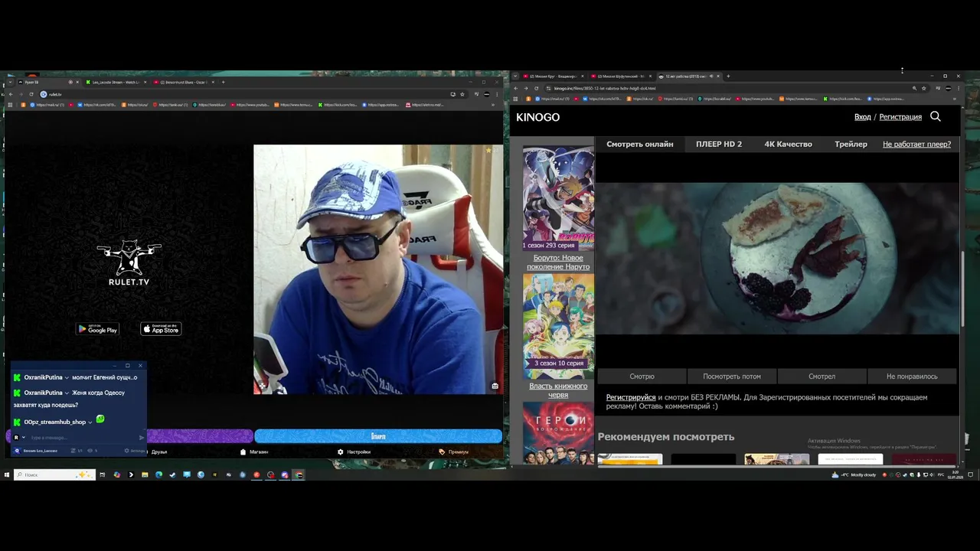Click the App Store download badge
The image size is (980, 551).
click(161, 329)
